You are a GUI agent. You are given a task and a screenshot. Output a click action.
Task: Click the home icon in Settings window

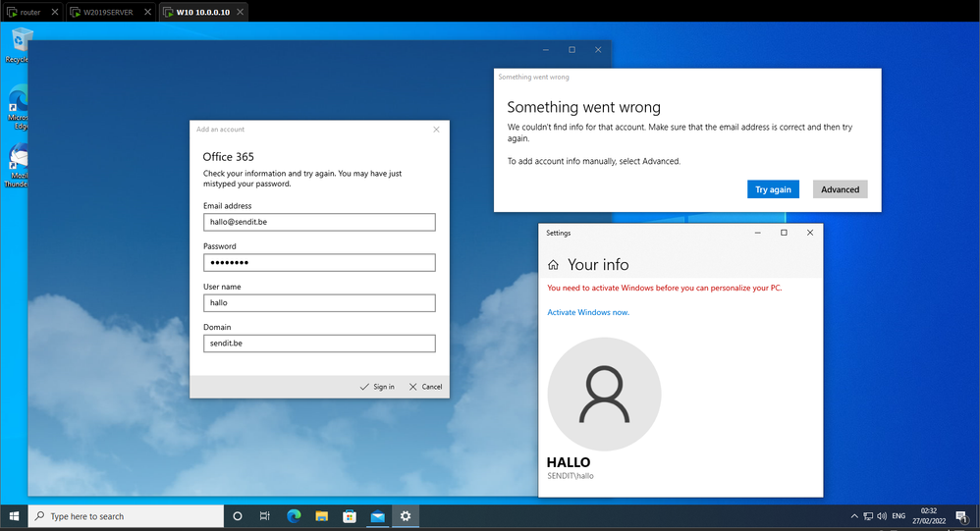553,265
